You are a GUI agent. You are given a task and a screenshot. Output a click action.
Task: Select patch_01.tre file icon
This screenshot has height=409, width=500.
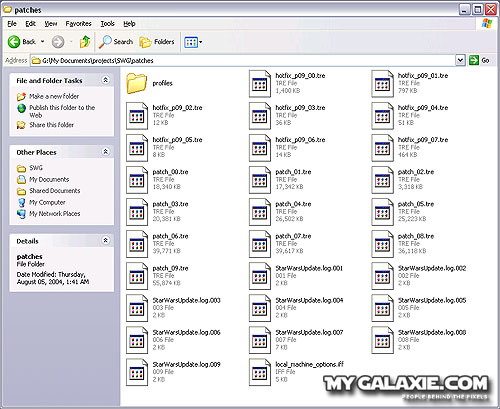[x=260, y=180]
